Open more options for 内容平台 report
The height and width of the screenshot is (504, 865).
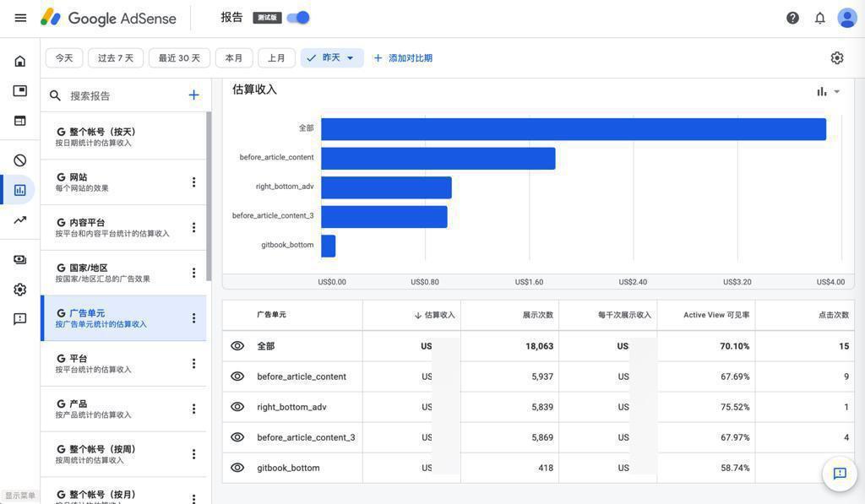click(x=193, y=227)
